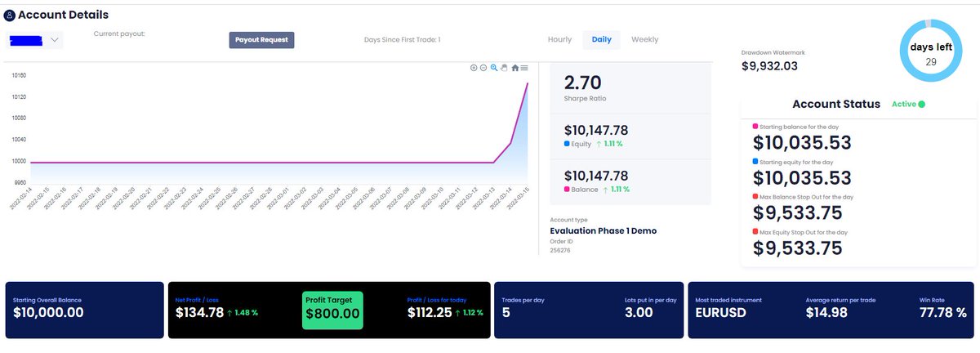
Task: Switch to the Weekly tab
Action: 645,39
